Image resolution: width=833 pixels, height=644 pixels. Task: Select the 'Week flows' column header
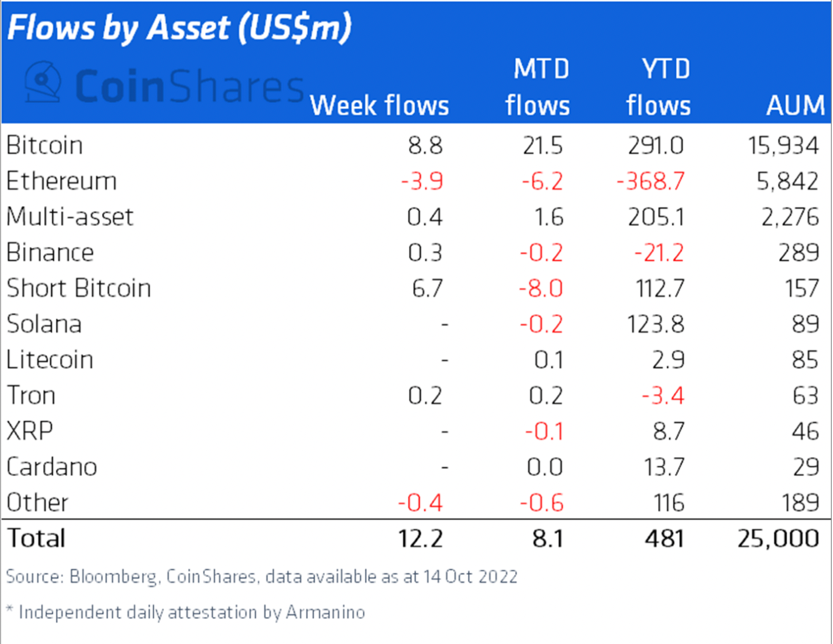[379, 106]
